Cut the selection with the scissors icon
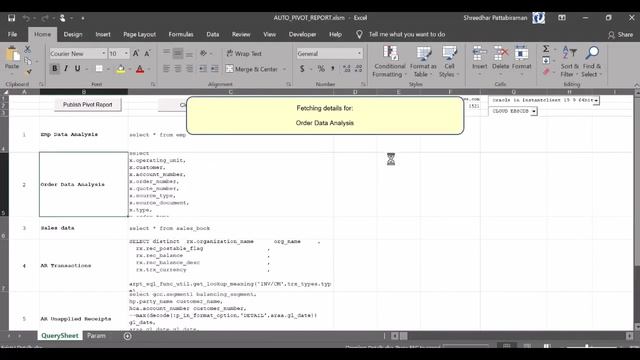 pyautogui.click(x=27, y=49)
